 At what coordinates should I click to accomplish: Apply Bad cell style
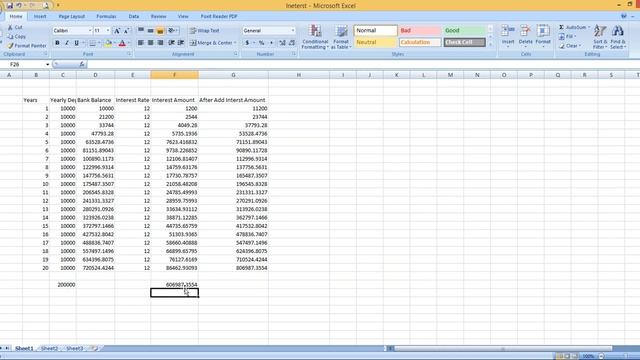click(420, 31)
